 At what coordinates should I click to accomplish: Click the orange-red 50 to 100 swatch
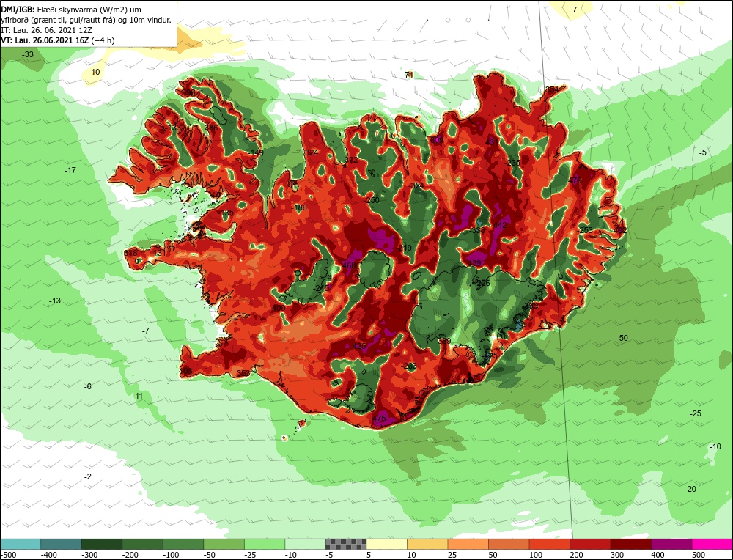tap(509, 544)
